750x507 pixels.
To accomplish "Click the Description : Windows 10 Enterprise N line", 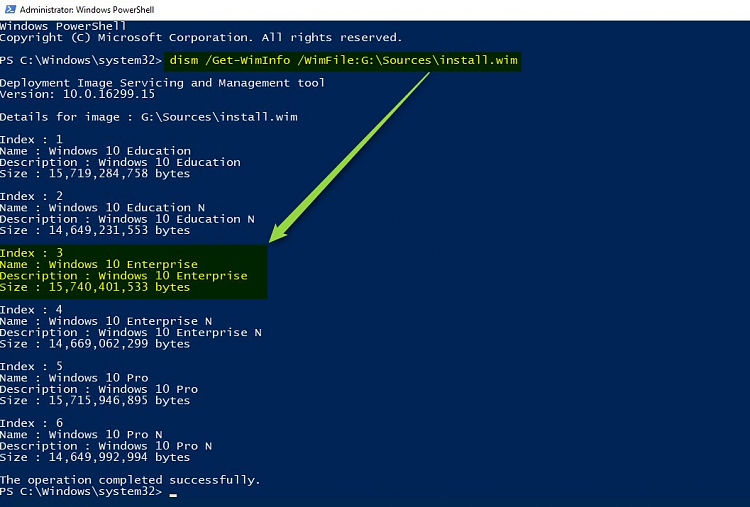I will (x=131, y=332).
